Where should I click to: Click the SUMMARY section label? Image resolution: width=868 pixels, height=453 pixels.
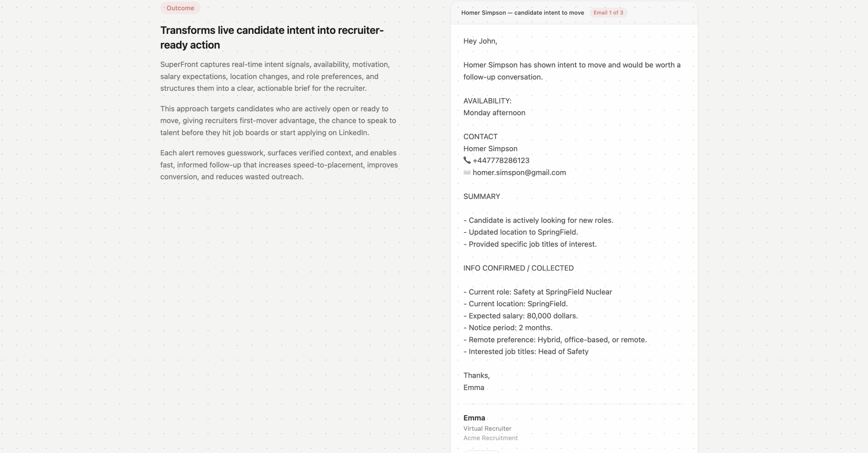pyautogui.click(x=481, y=197)
